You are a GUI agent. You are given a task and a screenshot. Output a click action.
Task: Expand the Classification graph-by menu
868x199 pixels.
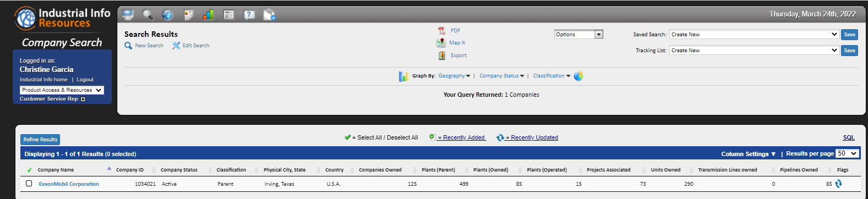click(552, 76)
